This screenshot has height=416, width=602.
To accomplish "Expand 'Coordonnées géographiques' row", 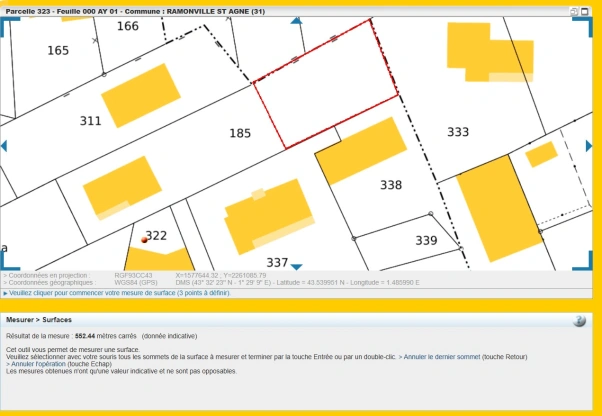I will click(x=50, y=282).
